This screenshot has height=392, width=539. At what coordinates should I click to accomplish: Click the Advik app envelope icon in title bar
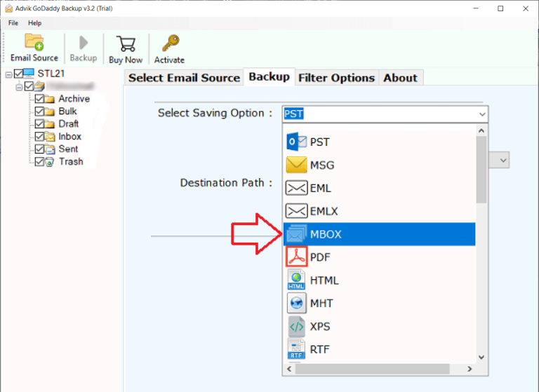click(x=9, y=8)
